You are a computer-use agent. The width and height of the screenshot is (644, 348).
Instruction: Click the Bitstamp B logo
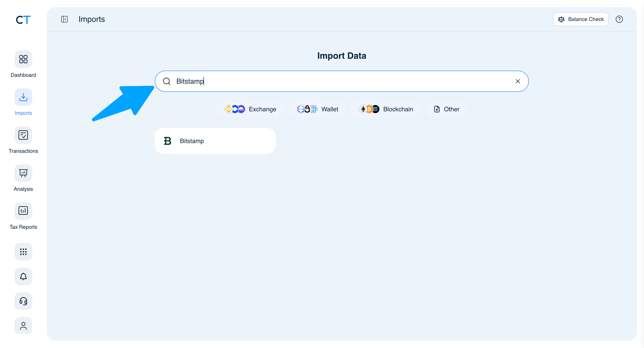pyautogui.click(x=167, y=141)
